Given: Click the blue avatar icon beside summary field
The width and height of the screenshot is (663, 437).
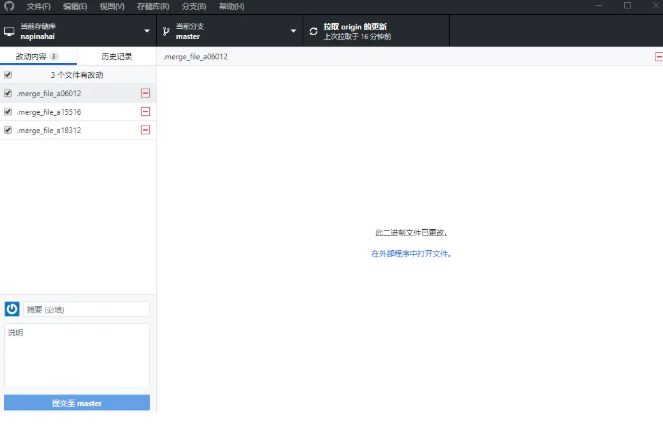Looking at the screenshot, I should (x=12, y=309).
